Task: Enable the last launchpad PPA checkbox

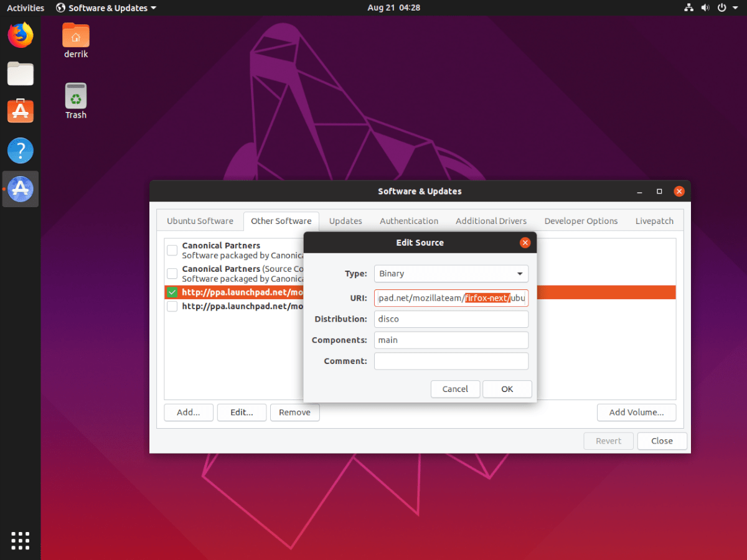Action: pos(172,307)
